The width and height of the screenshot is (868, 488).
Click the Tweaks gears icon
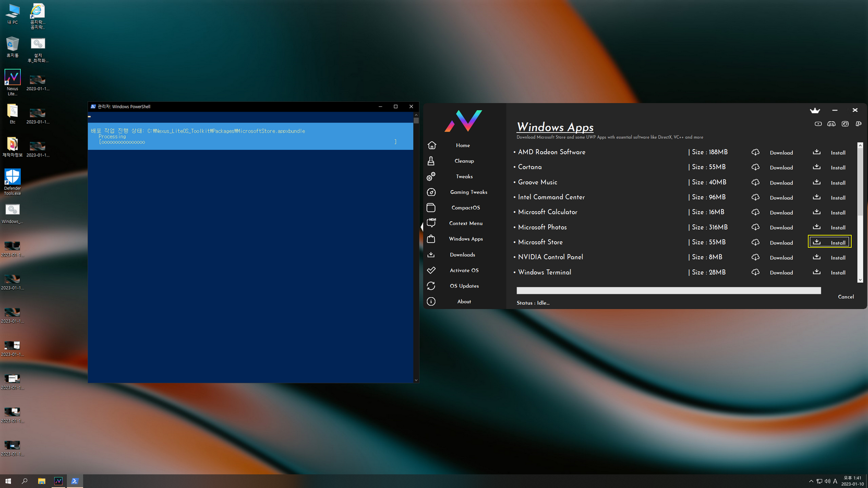click(x=431, y=177)
